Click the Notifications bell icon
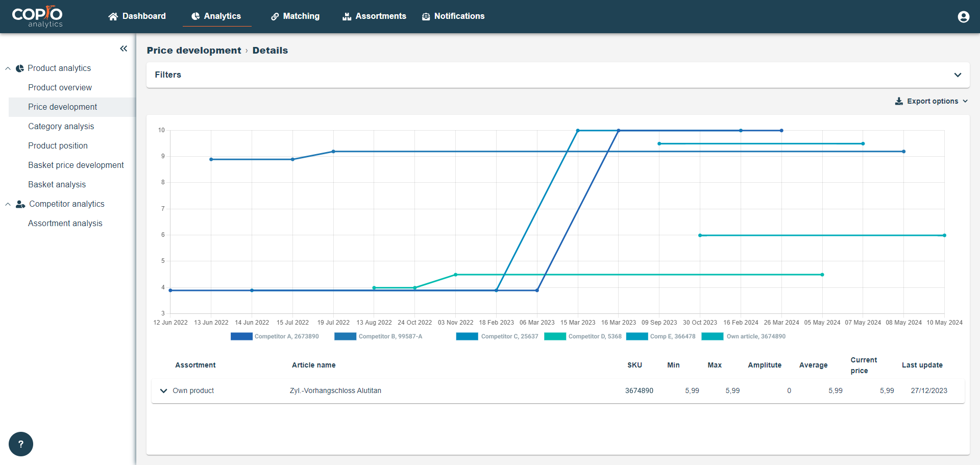The width and height of the screenshot is (980, 465). [x=425, y=16]
